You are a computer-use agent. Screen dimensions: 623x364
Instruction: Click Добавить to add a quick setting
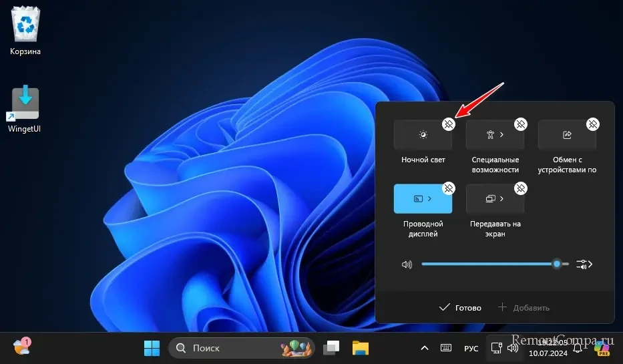click(524, 308)
